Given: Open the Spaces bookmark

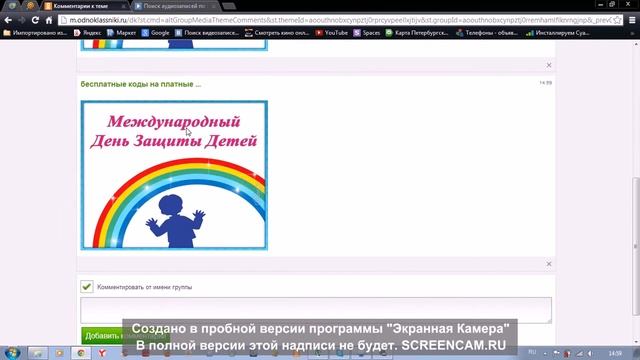Looking at the screenshot, I should (367, 33).
